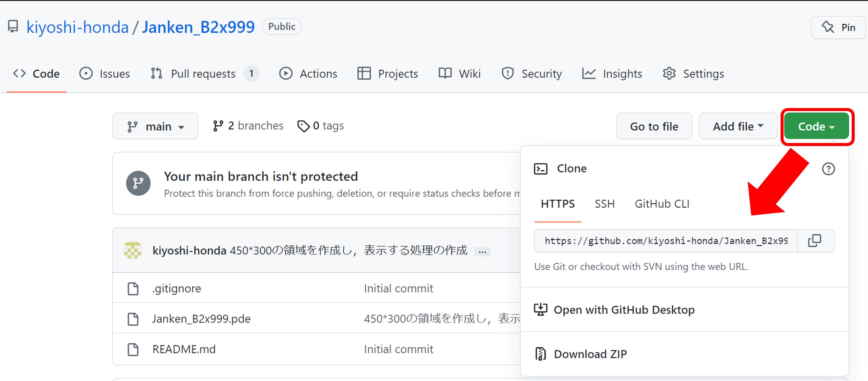868x381 pixels.
Task: Click the Clone help question-mark icon
Action: click(828, 169)
